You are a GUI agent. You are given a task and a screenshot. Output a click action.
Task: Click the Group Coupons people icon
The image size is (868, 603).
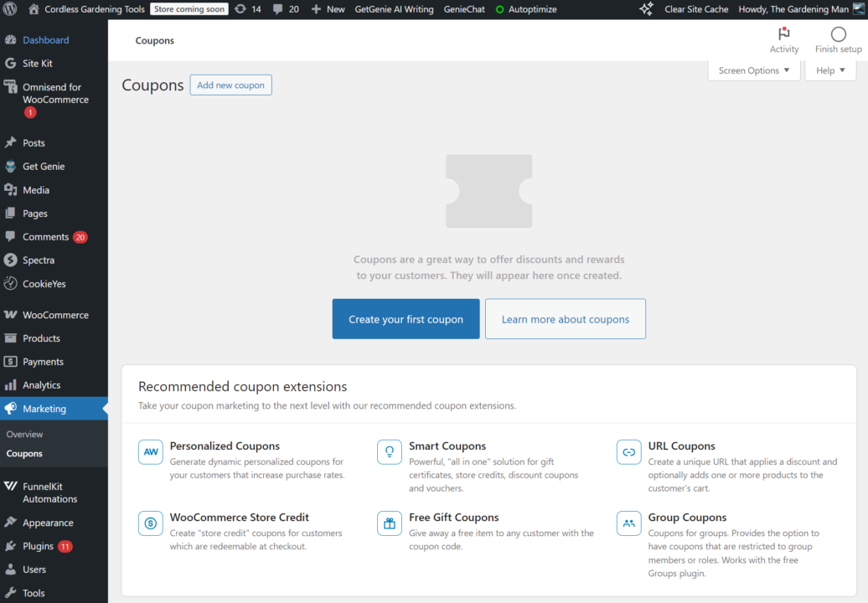[628, 523]
